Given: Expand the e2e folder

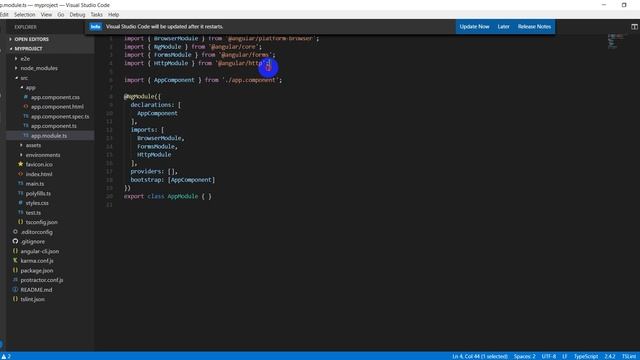Looking at the screenshot, I should (x=25, y=59).
